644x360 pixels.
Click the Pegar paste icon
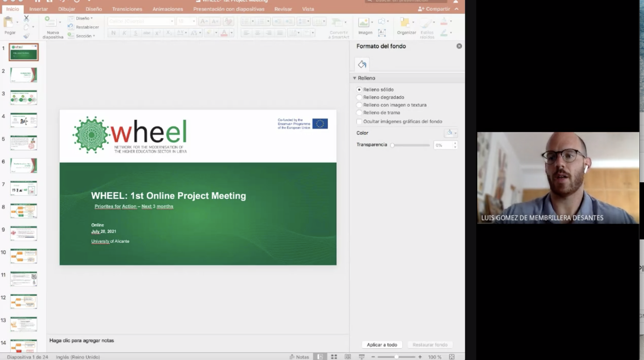point(8,22)
